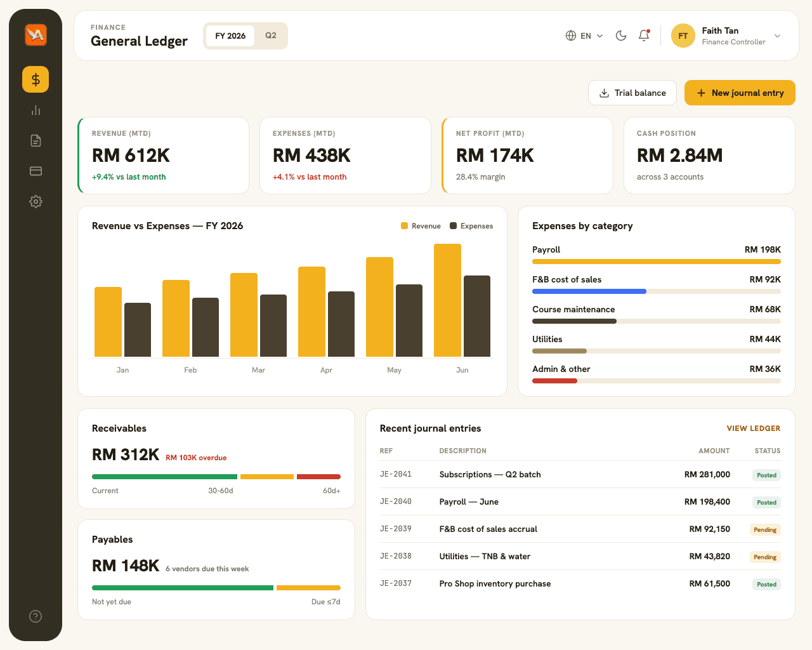
Task: Open the help question mark icon
Action: [x=36, y=616]
